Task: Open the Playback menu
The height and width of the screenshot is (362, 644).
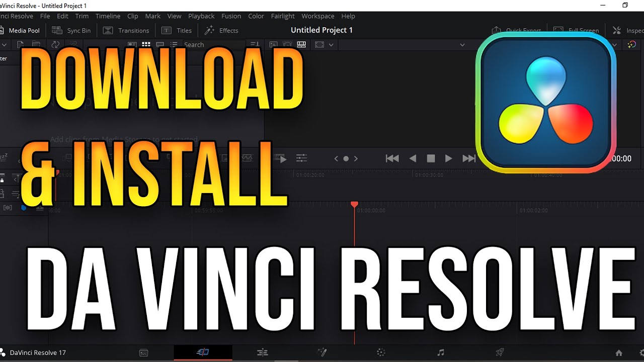Action: point(201,16)
